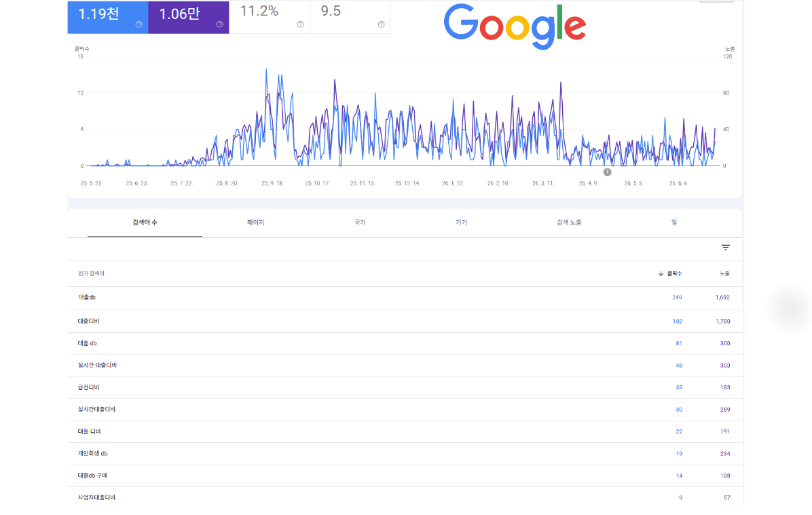Click help icon in 1.06만 impressions card
The height and width of the screenshot is (515, 812).
coord(219,24)
